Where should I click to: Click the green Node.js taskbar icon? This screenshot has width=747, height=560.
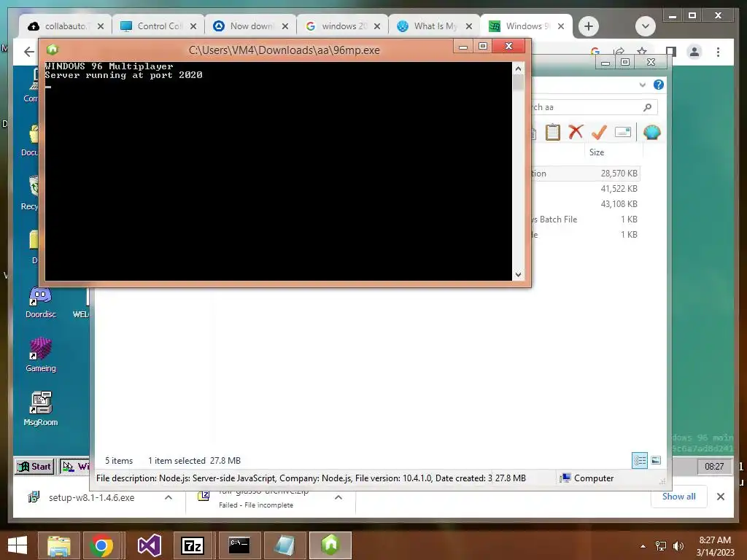(330, 545)
